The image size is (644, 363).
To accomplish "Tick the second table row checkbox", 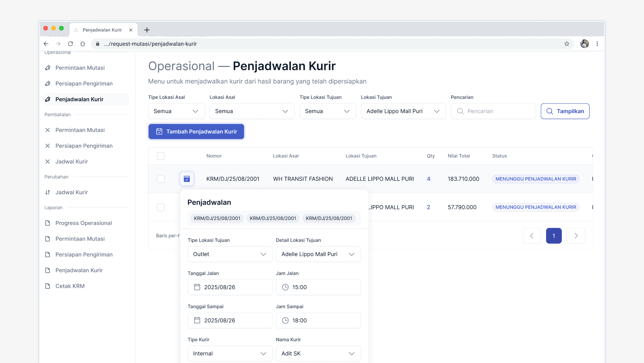I will (161, 207).
